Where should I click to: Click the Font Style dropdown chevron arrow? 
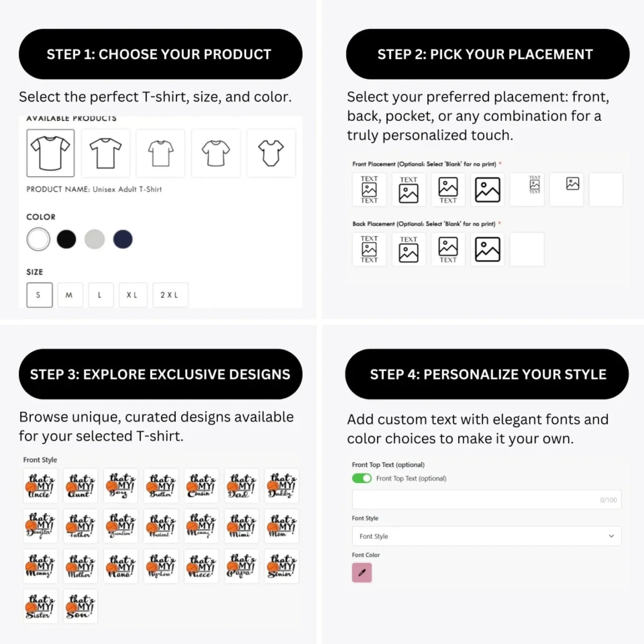(611, 536)
